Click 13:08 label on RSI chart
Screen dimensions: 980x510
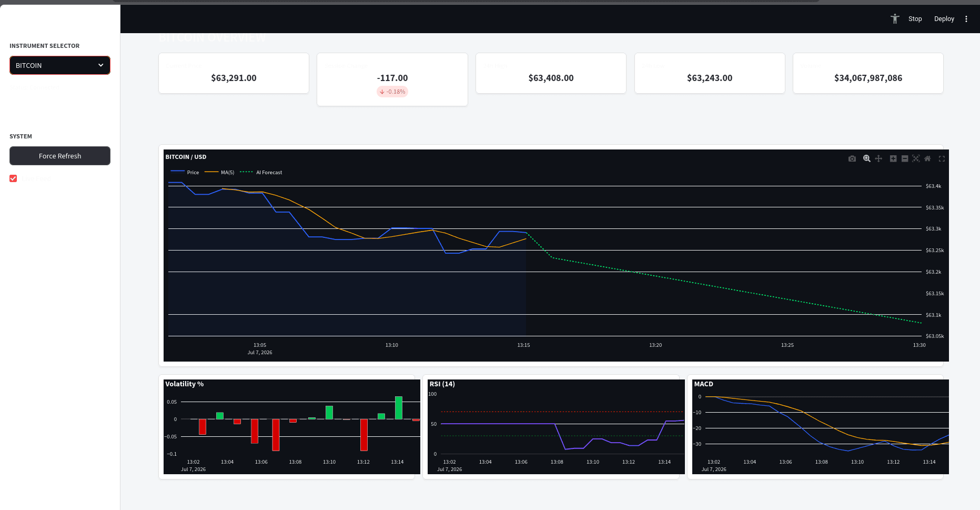point(557,462)
